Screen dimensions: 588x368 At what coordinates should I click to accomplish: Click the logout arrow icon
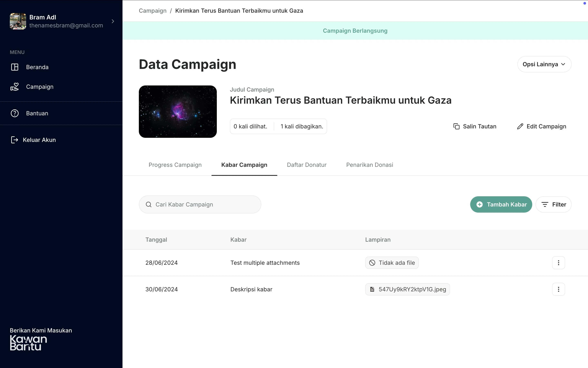pyautogui.click(x=14, y=140)
